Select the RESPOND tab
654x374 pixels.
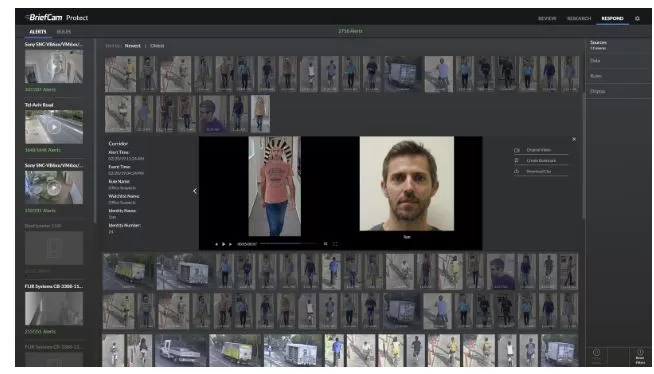coord(612,18)
